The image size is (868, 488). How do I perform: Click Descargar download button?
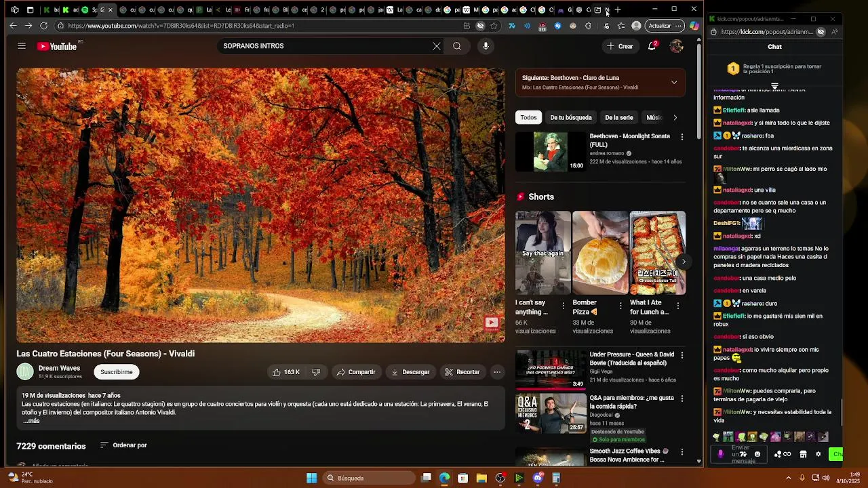410,372
